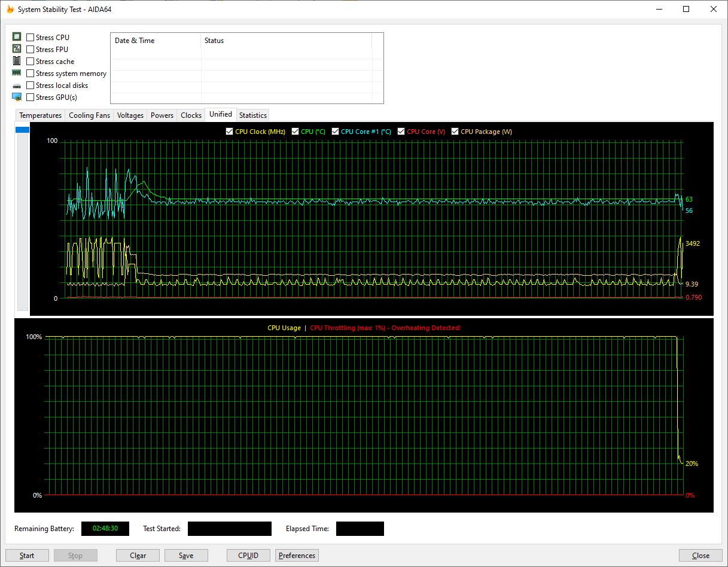Click the monitor icon beside Stress GPU(s)
728x567 pixels.
tap(17, 97)
